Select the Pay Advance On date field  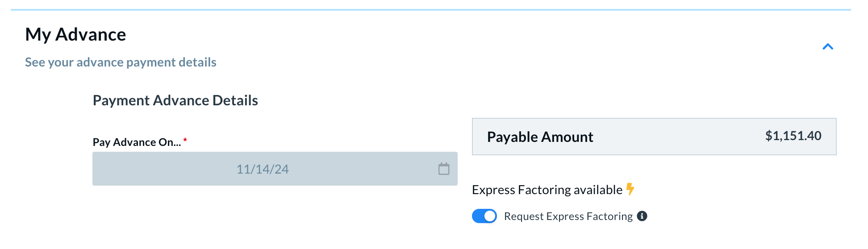click(x=275, y=169)
